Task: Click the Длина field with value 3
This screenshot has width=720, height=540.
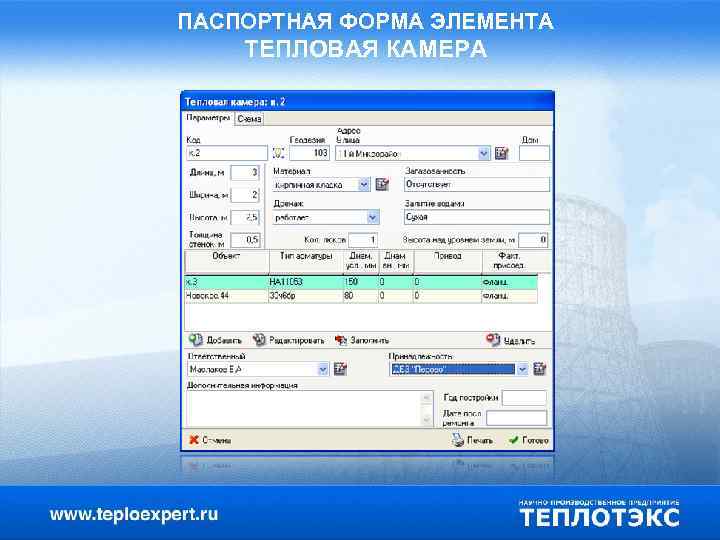Action: coord(245,173)
